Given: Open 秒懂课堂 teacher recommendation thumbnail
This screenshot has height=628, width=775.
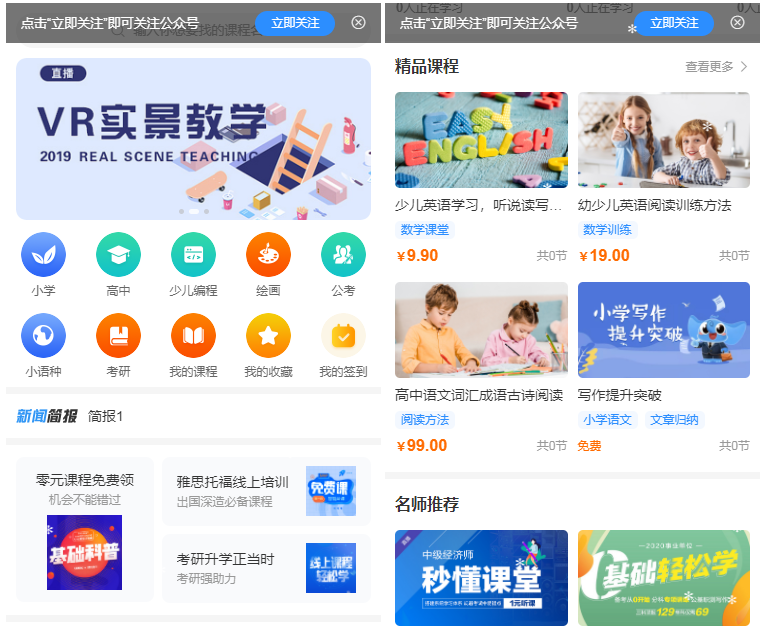Looking at the screenshot, I should coord(481,578).
